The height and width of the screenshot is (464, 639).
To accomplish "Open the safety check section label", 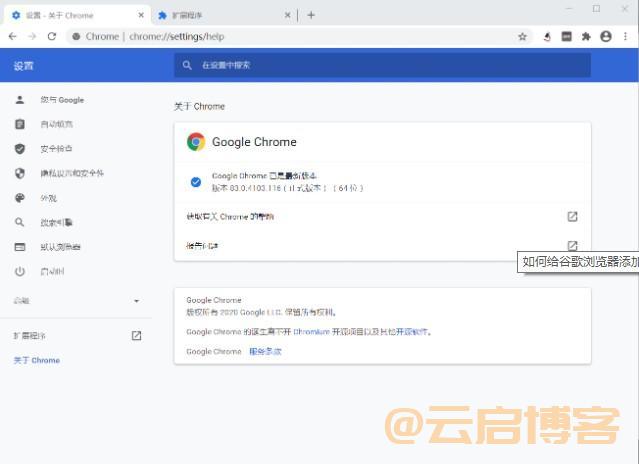I will pyautogui.click(x=56, y=149).
